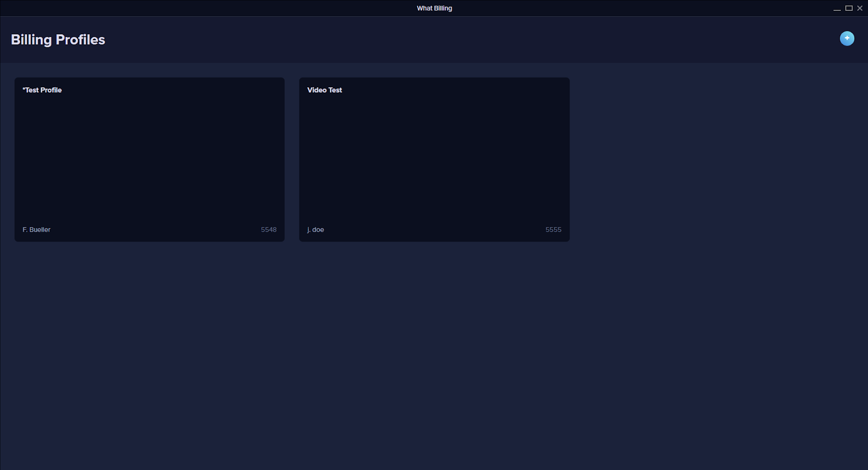The width and height of the screenshot is (868, 470).
Task: Select the F. Bueller cardholder name
Action: [x=36, y=230]
